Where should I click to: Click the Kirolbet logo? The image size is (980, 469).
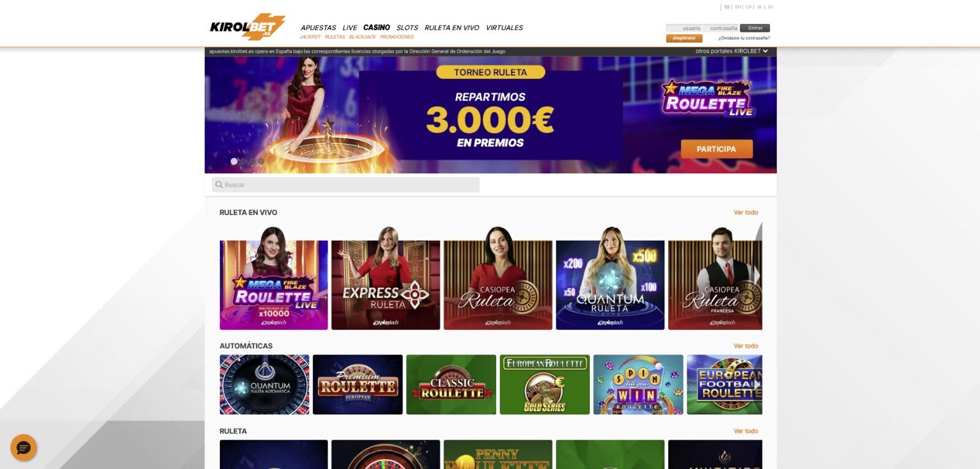click(247, 27)
